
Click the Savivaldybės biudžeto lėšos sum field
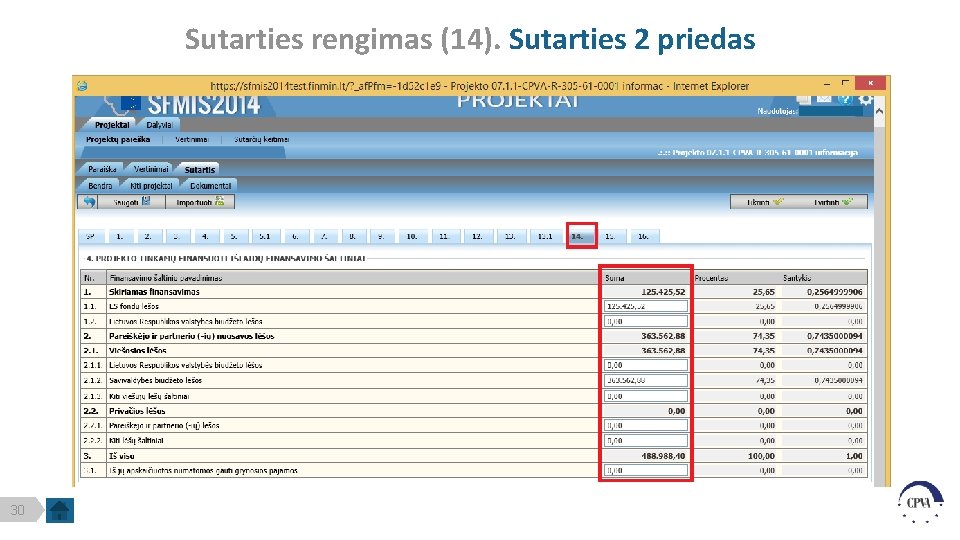(x=646, y=380)
